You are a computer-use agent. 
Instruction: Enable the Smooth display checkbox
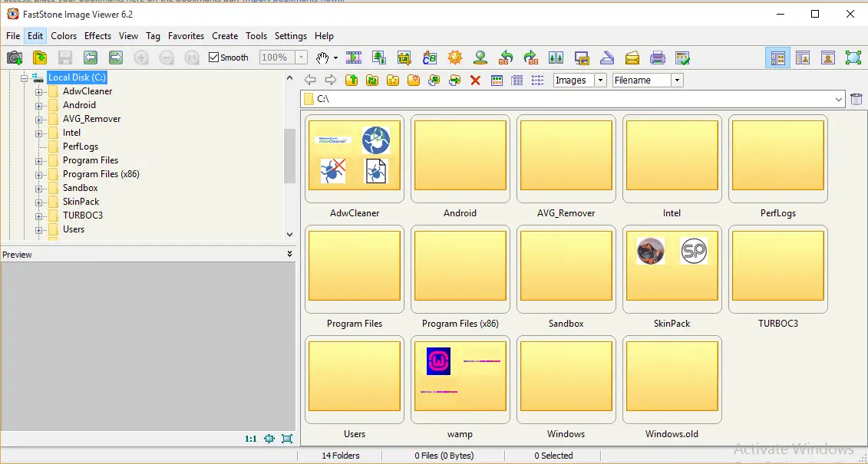tap(213, 57)
